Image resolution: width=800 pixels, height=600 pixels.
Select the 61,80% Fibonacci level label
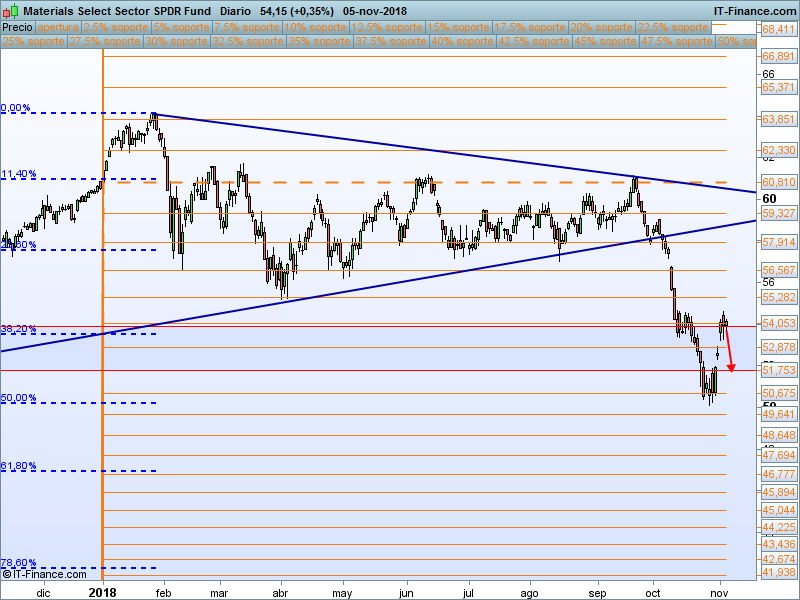[x=19, y=465]
